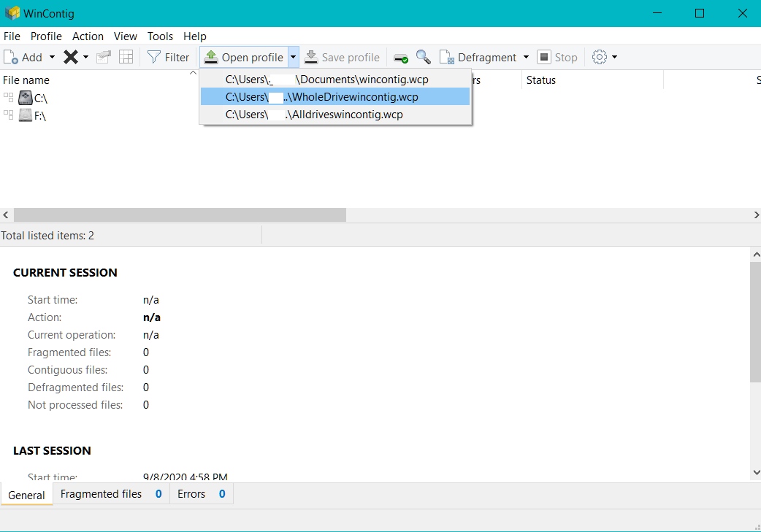Open the Tools menu
This screenshot has height=532, width=761.
(x=160, y=36)
